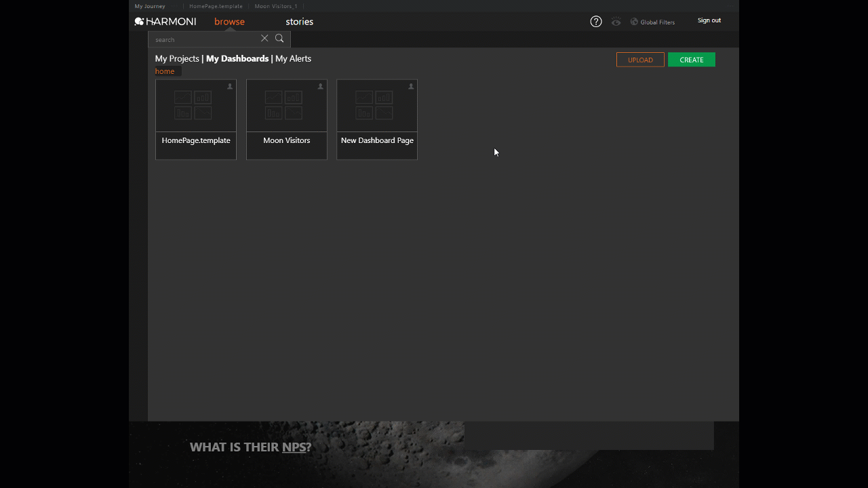Click the Harmoni logo
This screenshot has height=488, width=868.
pyautogui.click(x=165, y=22)
